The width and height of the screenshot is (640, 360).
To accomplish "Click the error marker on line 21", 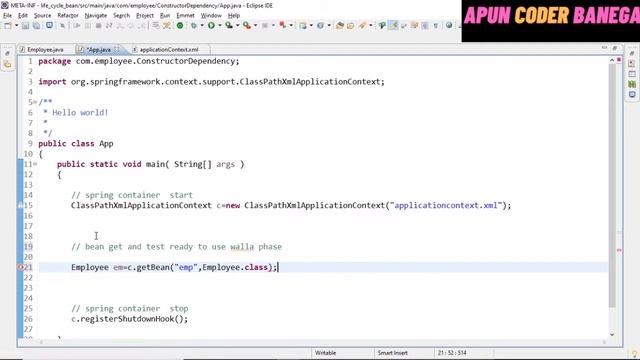I will pyautogui.click(x=20, y=267).
